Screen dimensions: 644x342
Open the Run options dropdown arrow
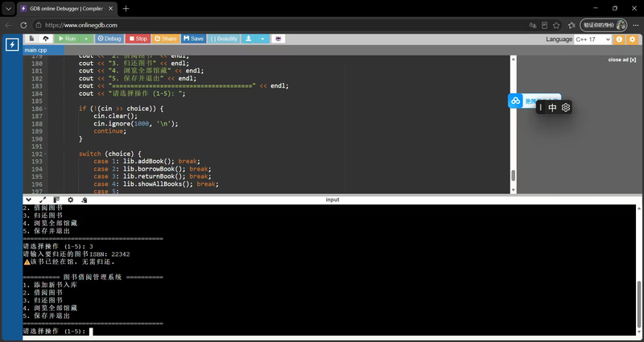point(86,39)
